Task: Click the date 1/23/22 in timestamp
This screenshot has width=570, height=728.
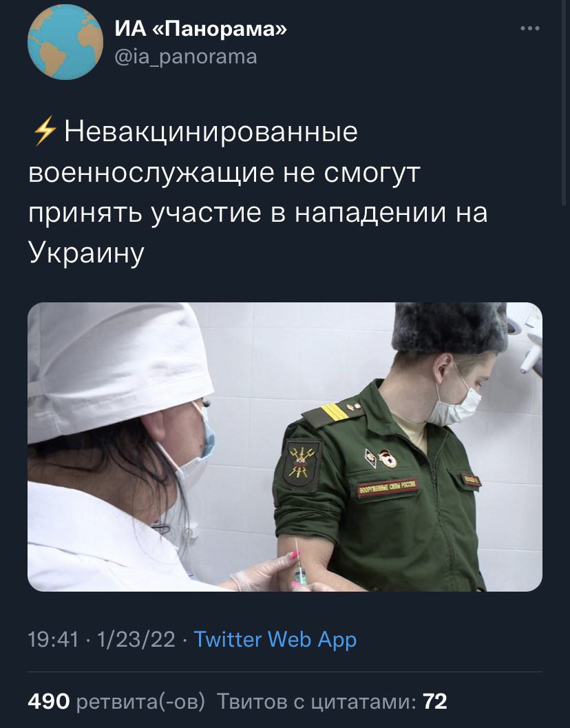Action: (x=136, y=639)
